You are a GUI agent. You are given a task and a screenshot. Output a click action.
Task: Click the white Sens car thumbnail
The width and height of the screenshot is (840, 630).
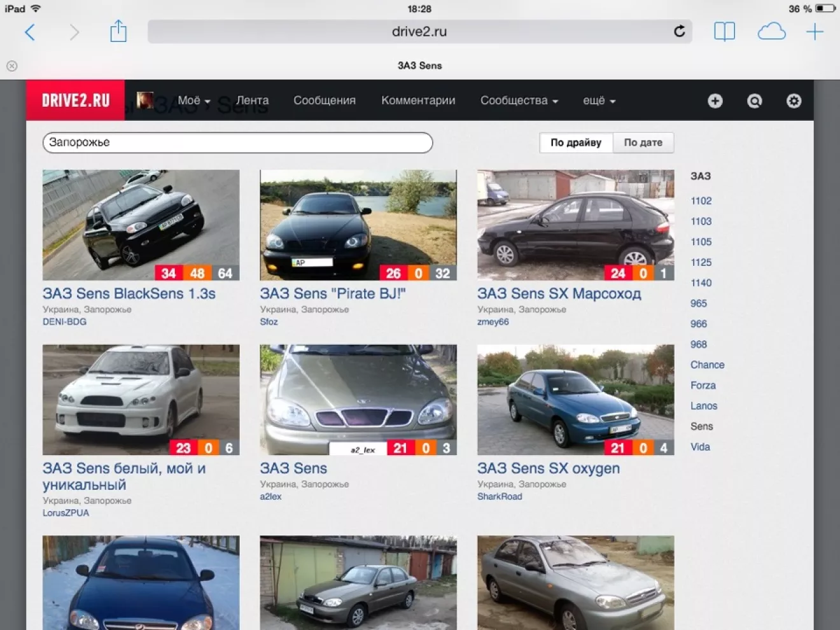point(141,400)
